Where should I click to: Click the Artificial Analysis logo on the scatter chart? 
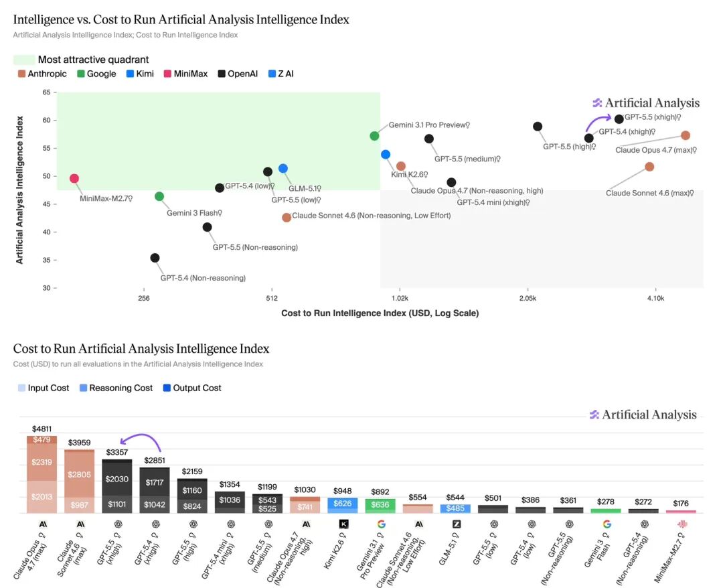click(x=646, y=103)
